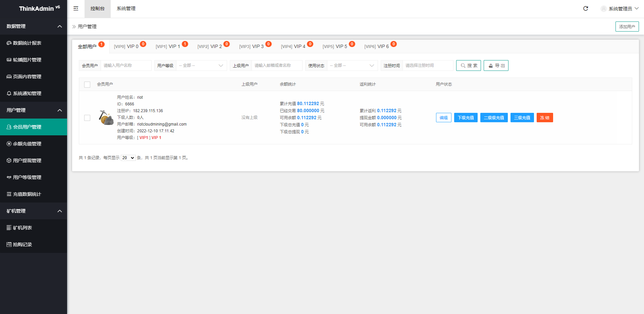Open the 用户等级 filter dropdown
The width and height of the screenshot is (644, 314).
201,65
